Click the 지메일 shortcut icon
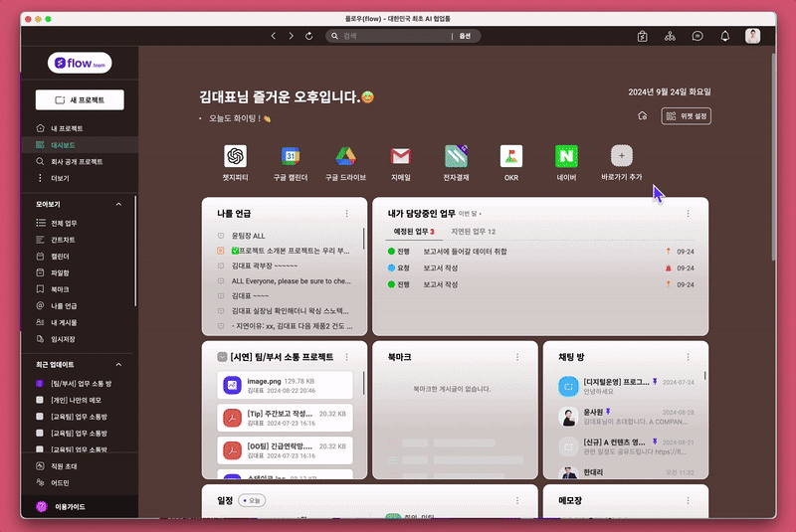The height and width of the screenshot is (532, 796). click(x=401, y=156)
